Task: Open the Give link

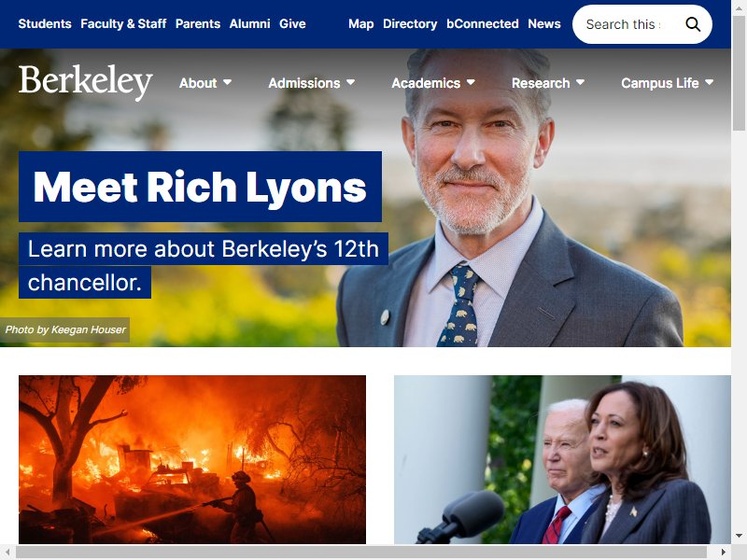Action: coord(292,24)
